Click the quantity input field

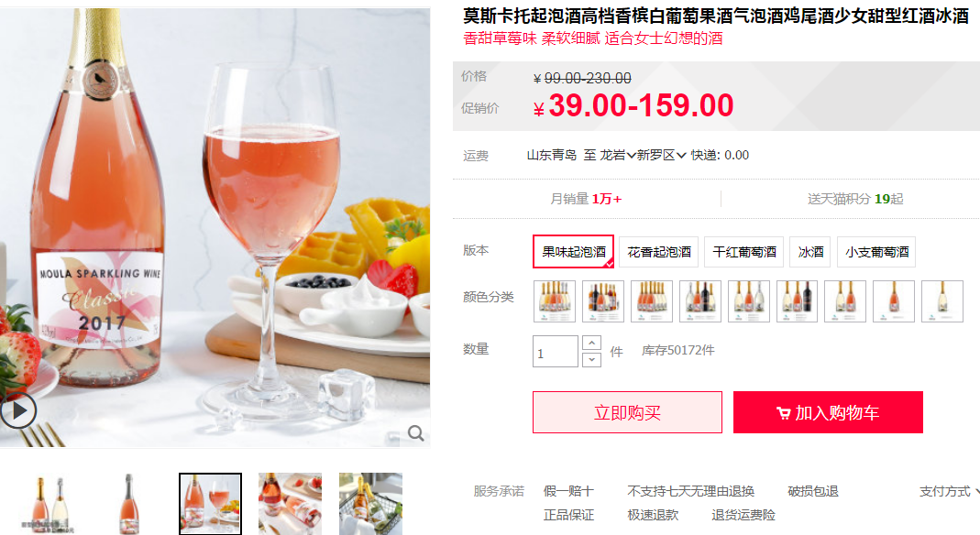click(555, 352)
